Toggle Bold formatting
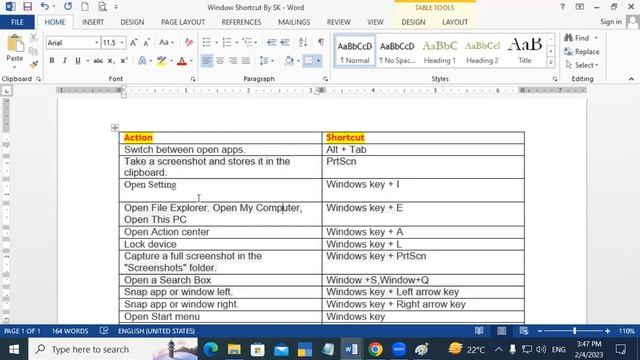Screen dimensions: 640x360 point(52,61)
